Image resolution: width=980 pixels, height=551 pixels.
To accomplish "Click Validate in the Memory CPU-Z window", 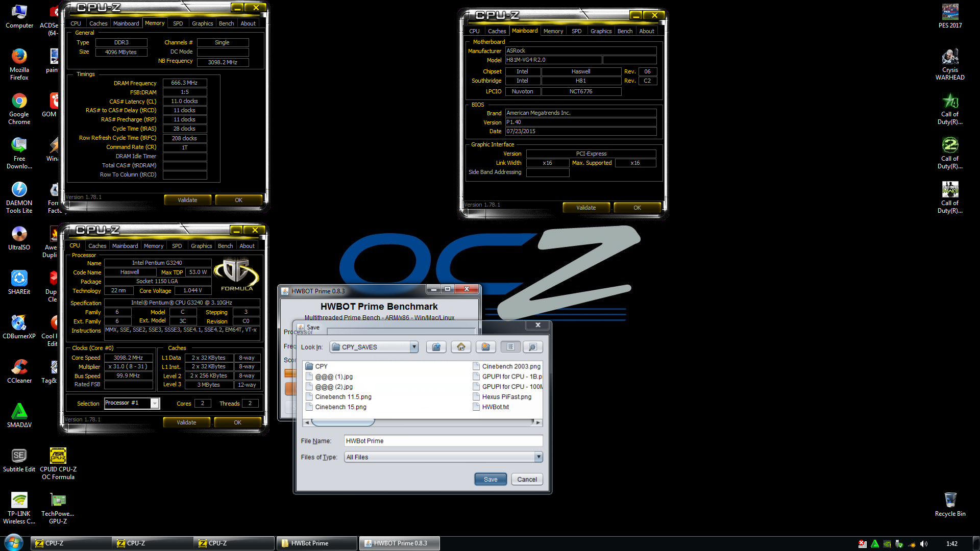I will (x=187, y=200).
